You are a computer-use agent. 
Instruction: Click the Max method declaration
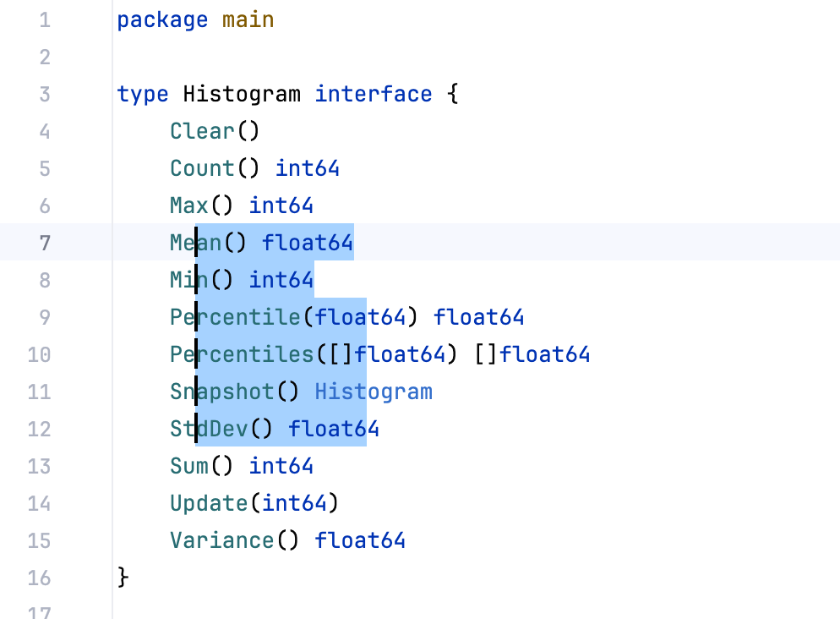[x=189, y=205]
